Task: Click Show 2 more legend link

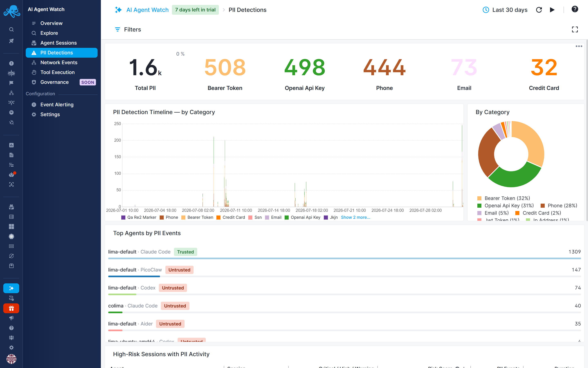Action: pos(355,217)
